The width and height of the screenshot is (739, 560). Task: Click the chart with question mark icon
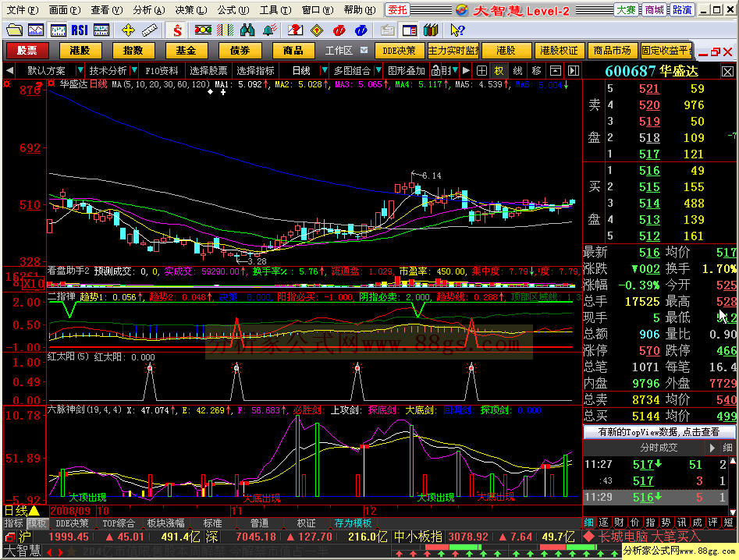(296, 30)
